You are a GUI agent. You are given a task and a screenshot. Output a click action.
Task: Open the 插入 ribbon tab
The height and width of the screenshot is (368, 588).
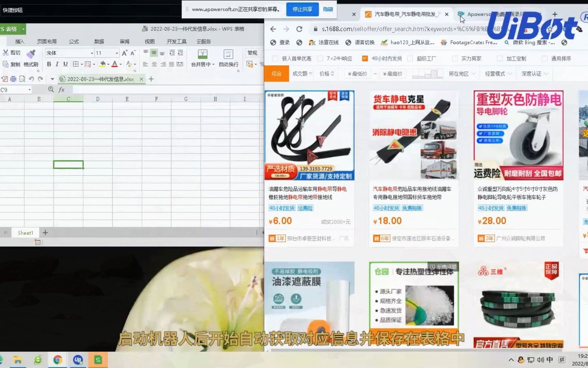coord(20,42)
